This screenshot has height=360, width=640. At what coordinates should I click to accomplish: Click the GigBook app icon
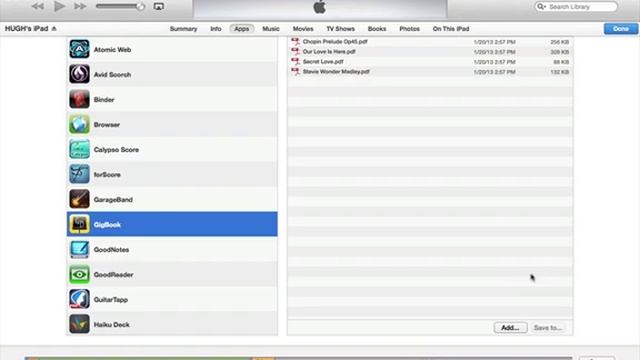pyautogui.click(x=79, y=224)
